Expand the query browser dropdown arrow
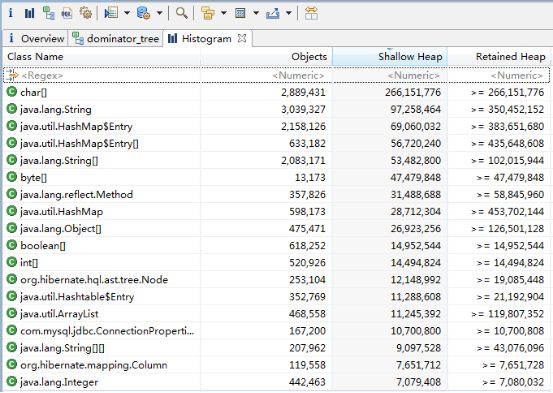The image size is (553, 393). pyautogui.click(x=159, y=13)
